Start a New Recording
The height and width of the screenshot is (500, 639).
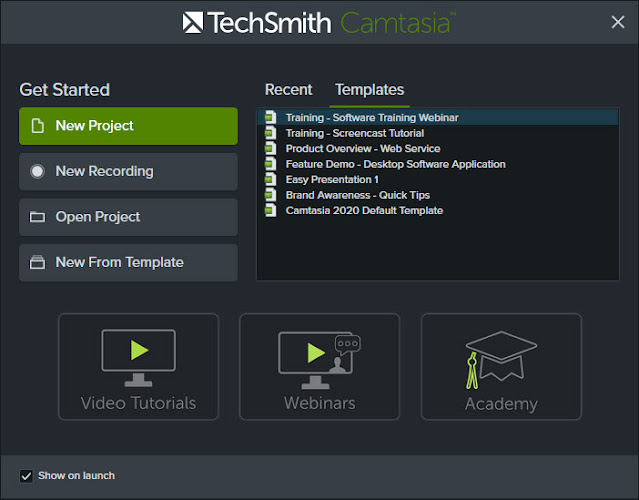tap(128, 172)
